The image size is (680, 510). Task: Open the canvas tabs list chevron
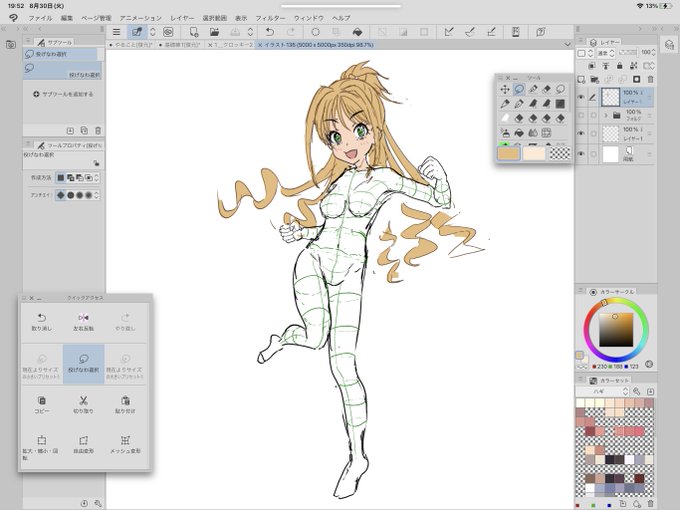click(567, 45)
